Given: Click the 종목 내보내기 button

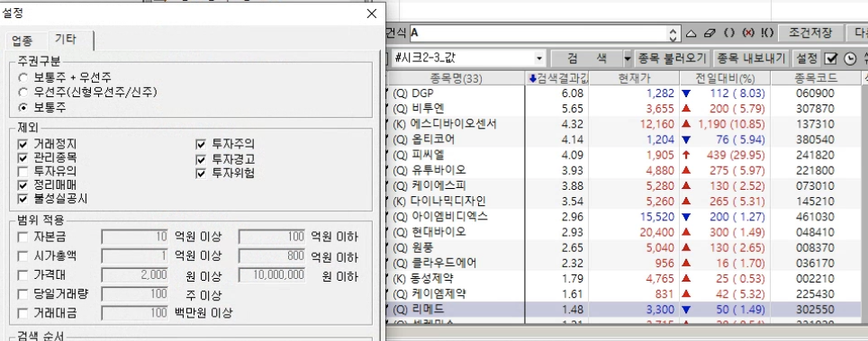Looking at the screenshot, I should (x=751, y=58).
